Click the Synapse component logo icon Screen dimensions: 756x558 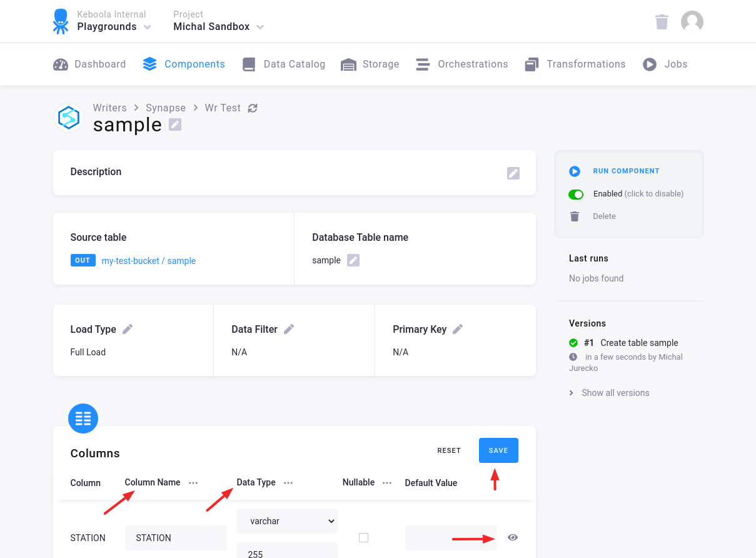click(x=68, y=118)
